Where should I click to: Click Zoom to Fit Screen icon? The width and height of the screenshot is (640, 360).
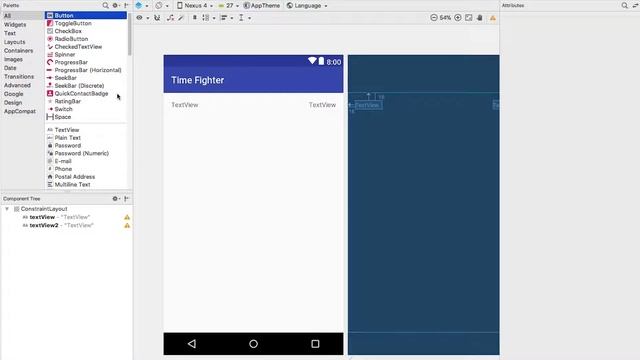pos(469,18)
